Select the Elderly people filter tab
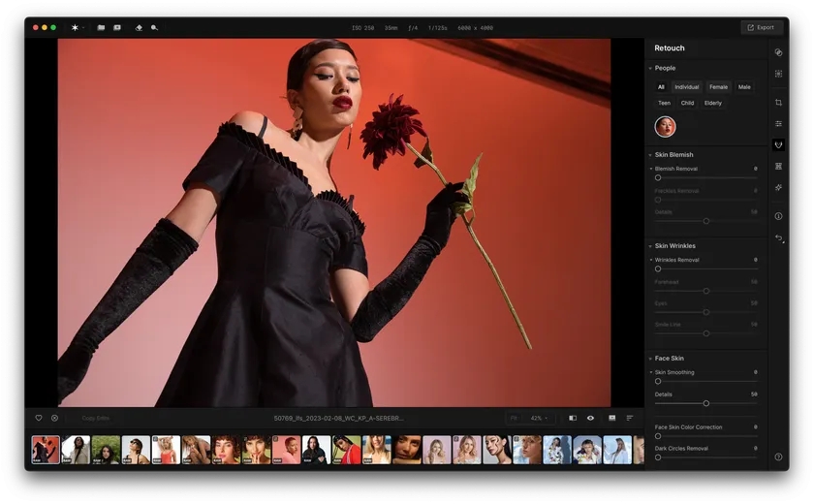Image resolution: width=814 pixels, height=504 pixels. point(713,103)
